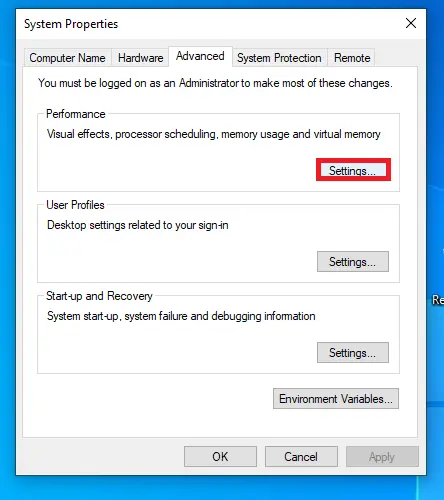This screenshot has height=500, width=444.
Task: Go to the System Protection tab
Action: [x=279, y=58]
